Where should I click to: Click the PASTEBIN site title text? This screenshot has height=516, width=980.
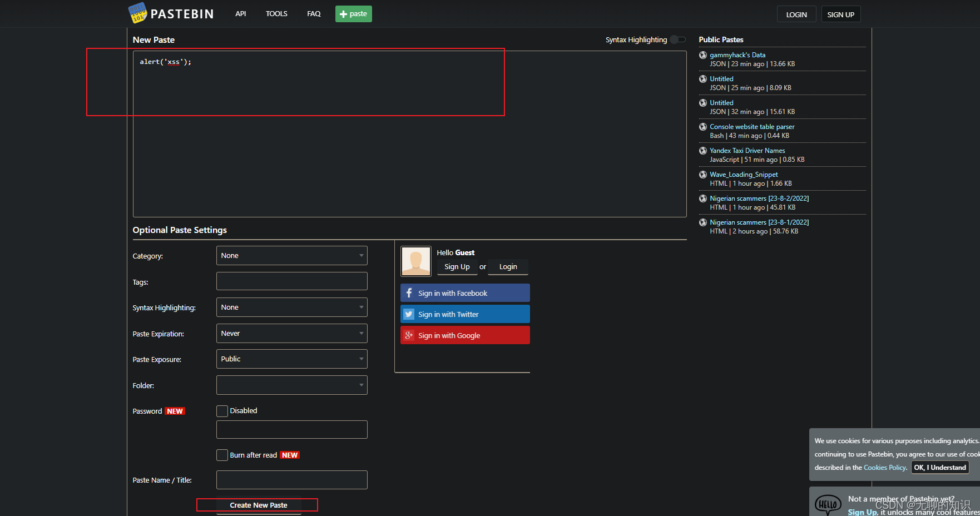(x=182, y=14)
